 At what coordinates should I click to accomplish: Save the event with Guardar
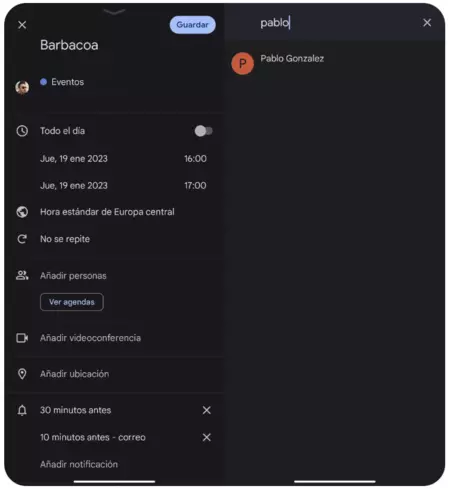point(192,25)
